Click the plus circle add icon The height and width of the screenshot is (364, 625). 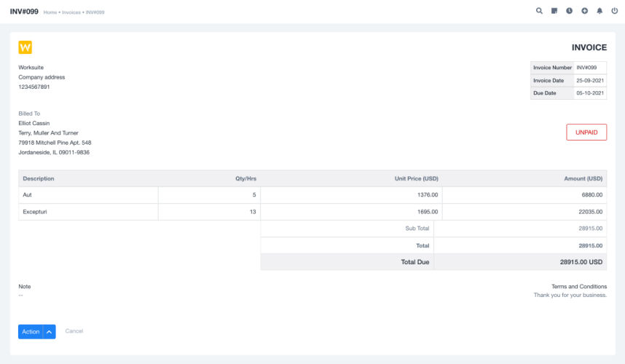click(x=584, y=12)
